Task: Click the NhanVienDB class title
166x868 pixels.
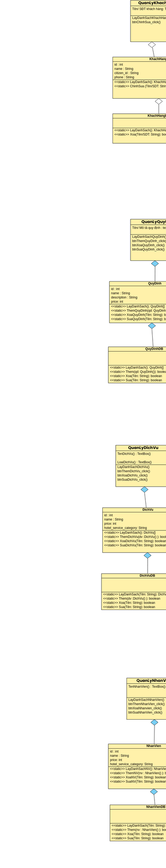Action: pos(156,807)
